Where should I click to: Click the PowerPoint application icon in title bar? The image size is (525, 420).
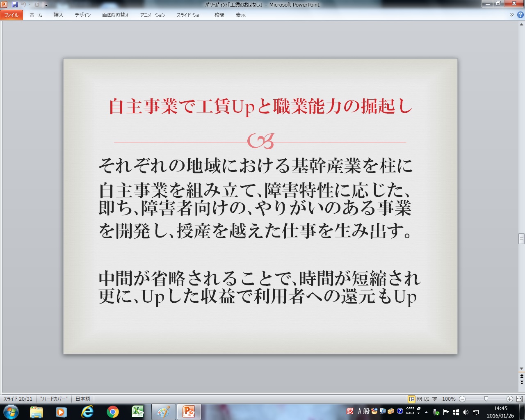pos(4,5)
